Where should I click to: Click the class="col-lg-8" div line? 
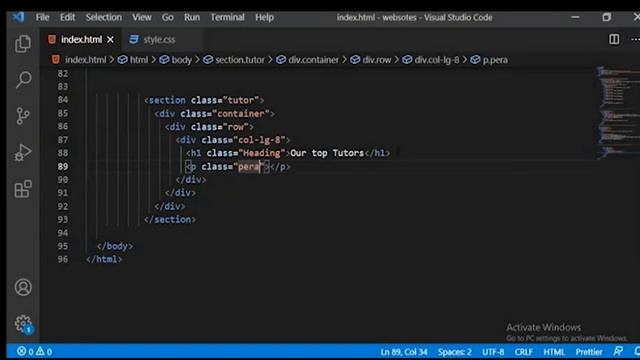[233, 140]
